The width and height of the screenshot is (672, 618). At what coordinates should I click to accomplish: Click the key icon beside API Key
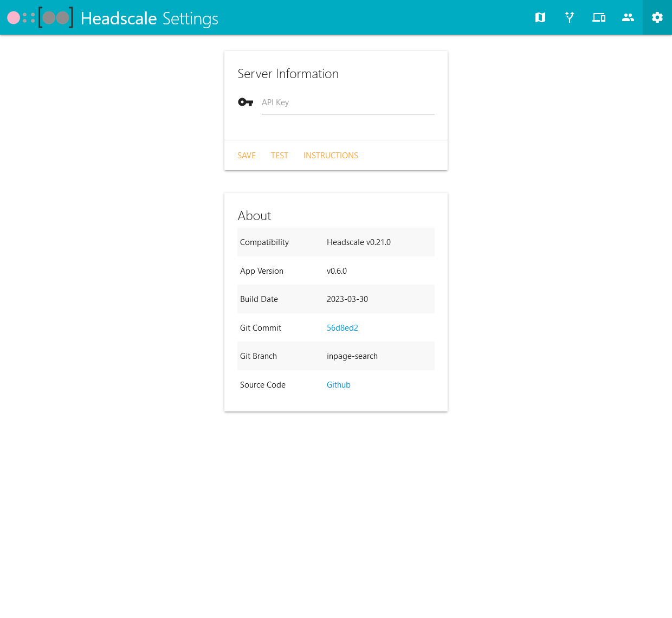(245, 102)
